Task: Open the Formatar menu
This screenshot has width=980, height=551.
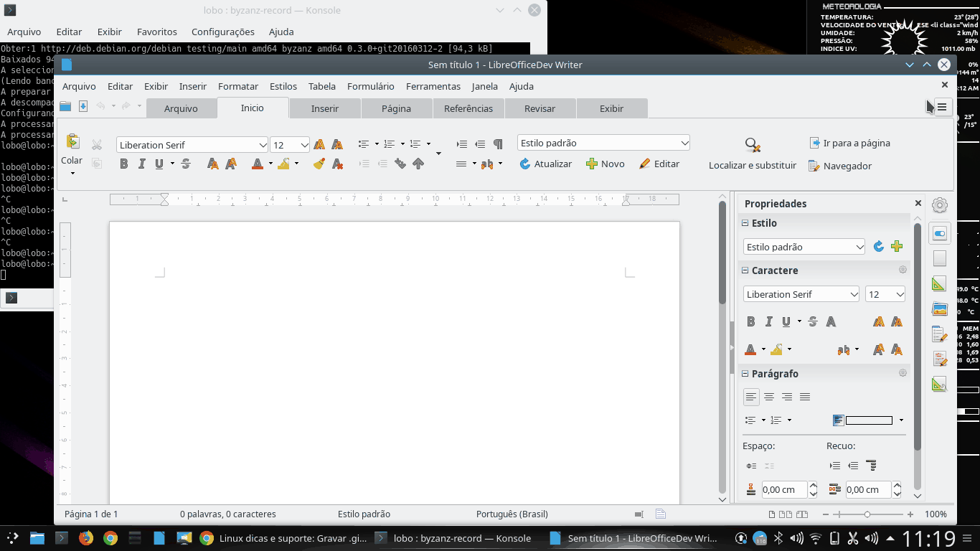Action: [x=237, y=86]
